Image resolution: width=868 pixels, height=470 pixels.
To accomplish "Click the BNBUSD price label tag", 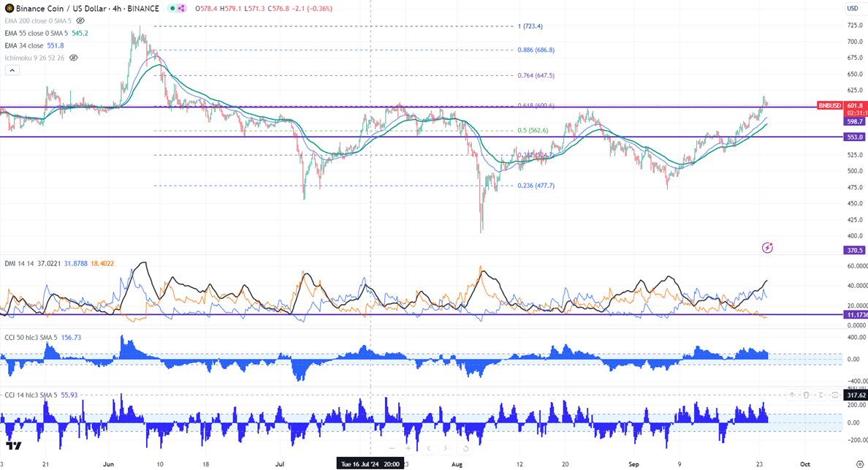I will [829, 105].
